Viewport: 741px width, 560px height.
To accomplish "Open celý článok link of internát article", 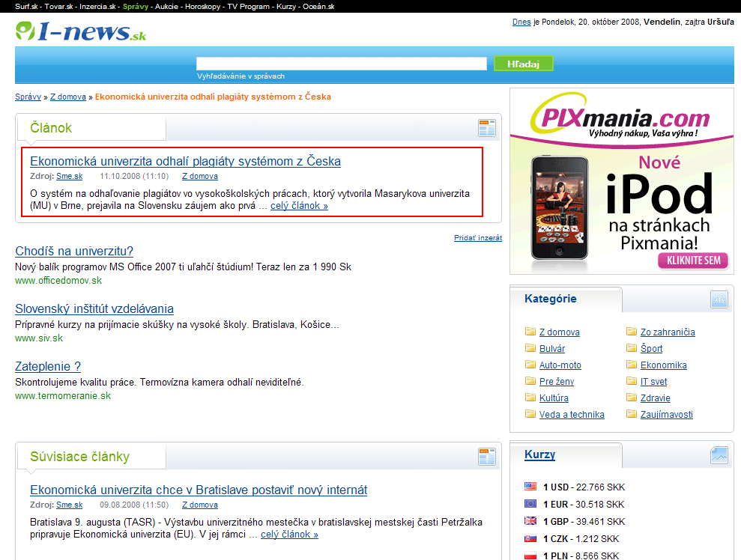I will [x=289, y=535].
